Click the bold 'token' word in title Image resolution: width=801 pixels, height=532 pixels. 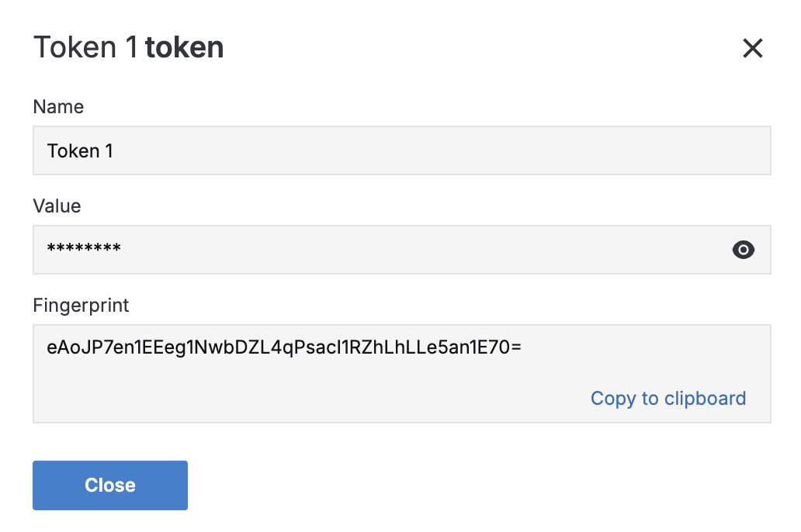point(184,48)
